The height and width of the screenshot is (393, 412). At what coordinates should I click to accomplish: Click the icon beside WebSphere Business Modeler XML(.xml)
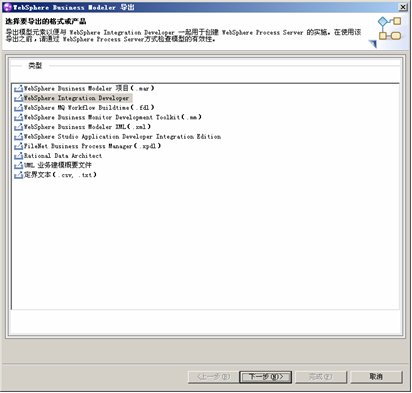tap(18, 127)
